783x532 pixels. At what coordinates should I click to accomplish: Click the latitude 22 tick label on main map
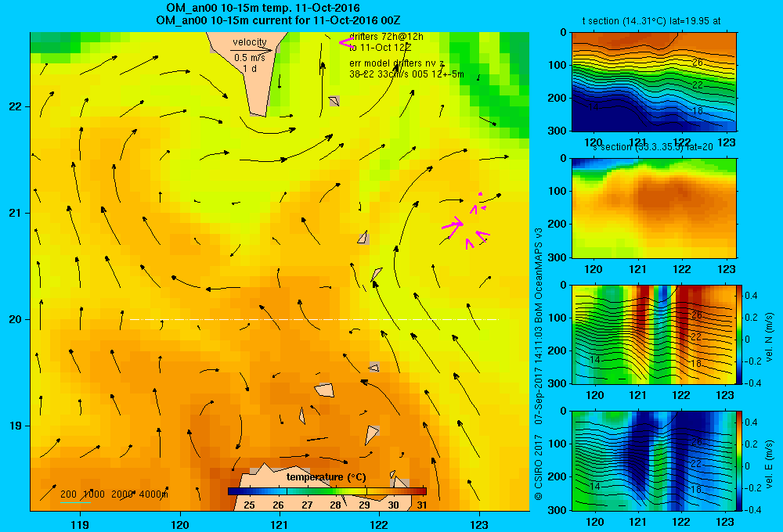coord(16,107)
